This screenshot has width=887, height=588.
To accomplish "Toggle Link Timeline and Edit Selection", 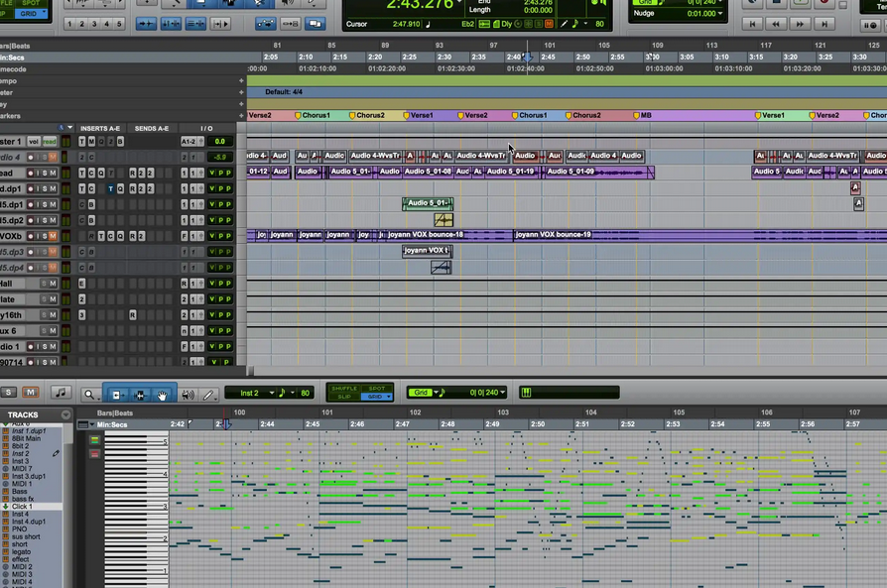I will (x=171, y=24).
